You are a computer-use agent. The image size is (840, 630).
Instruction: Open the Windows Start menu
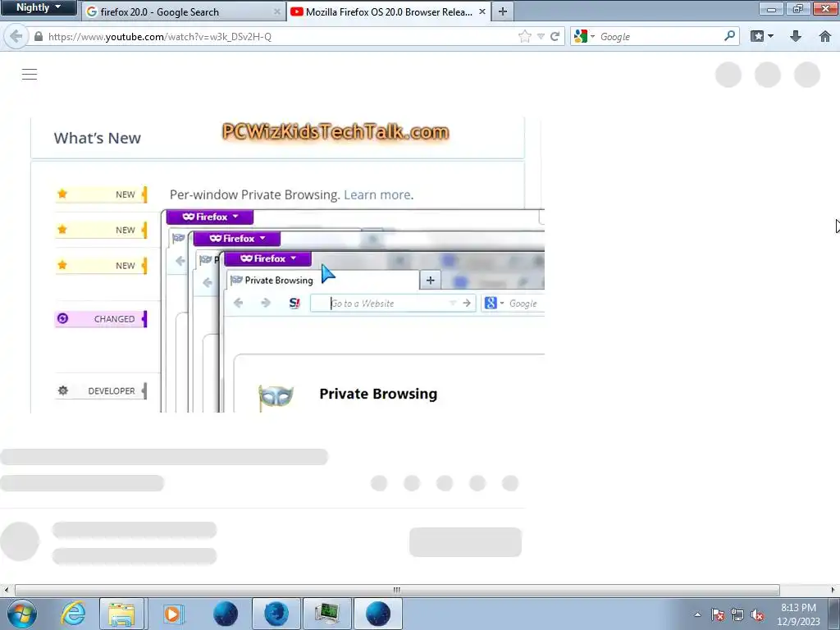[22, 614]
